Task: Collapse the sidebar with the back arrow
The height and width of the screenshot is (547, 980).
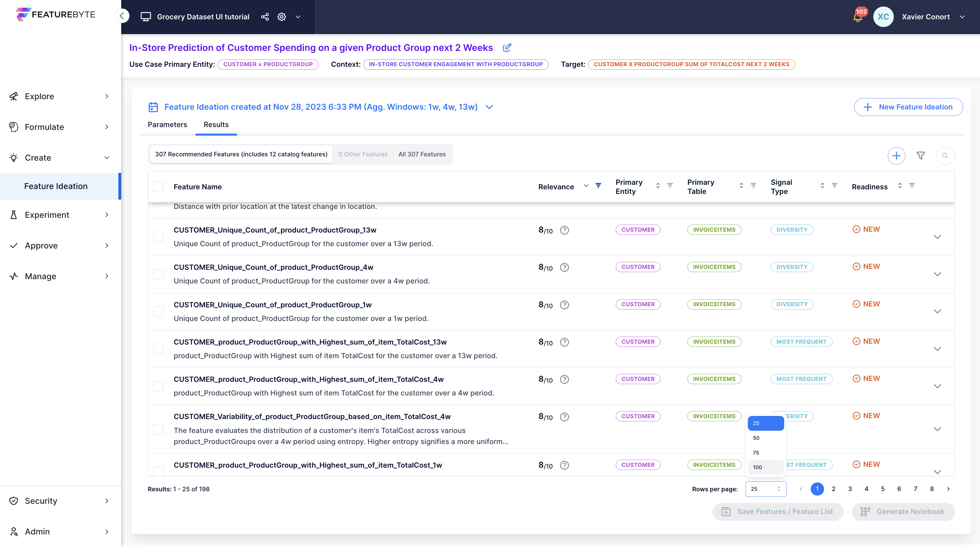Action: coord(122,16)
